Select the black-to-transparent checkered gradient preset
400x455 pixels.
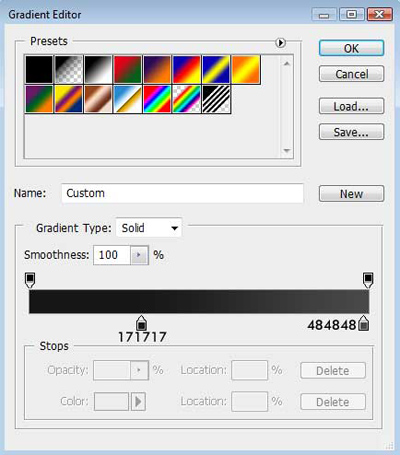[x=68, y=69]
